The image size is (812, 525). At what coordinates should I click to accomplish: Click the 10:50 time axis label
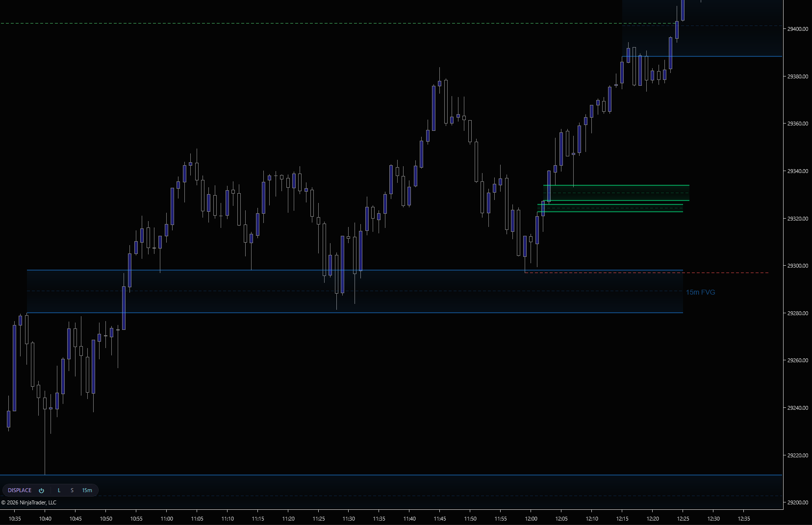pyautogui.click(x=106, y=519)
